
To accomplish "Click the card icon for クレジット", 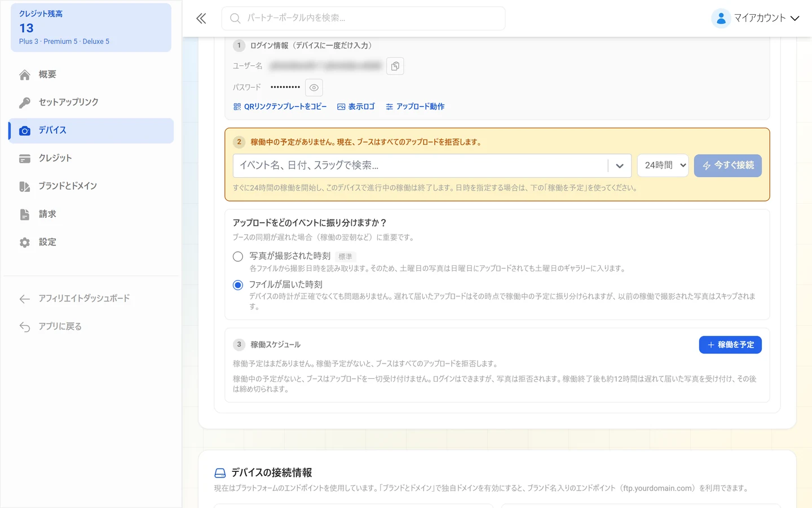I will click(25, 159).
